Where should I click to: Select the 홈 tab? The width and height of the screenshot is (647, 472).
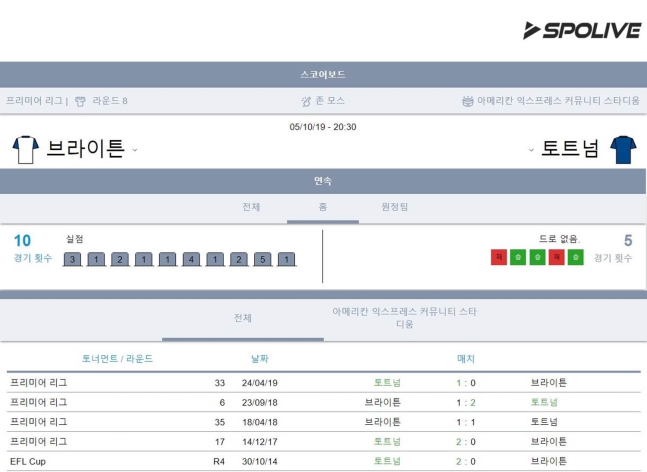(x=323, y=207)
